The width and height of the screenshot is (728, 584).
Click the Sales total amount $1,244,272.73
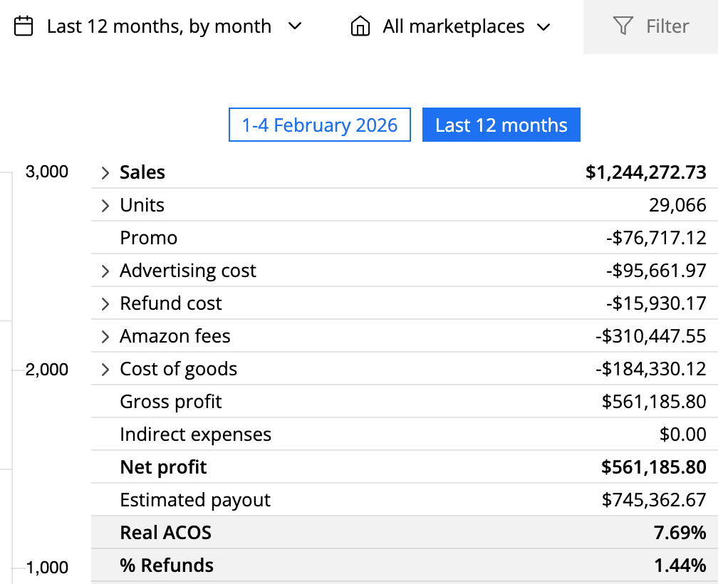click(645, 172)
